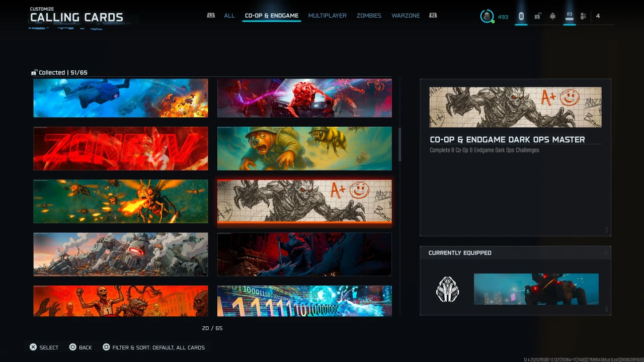
Task: Click the circle Back prompt icon
Action: [x=72, y=347]
